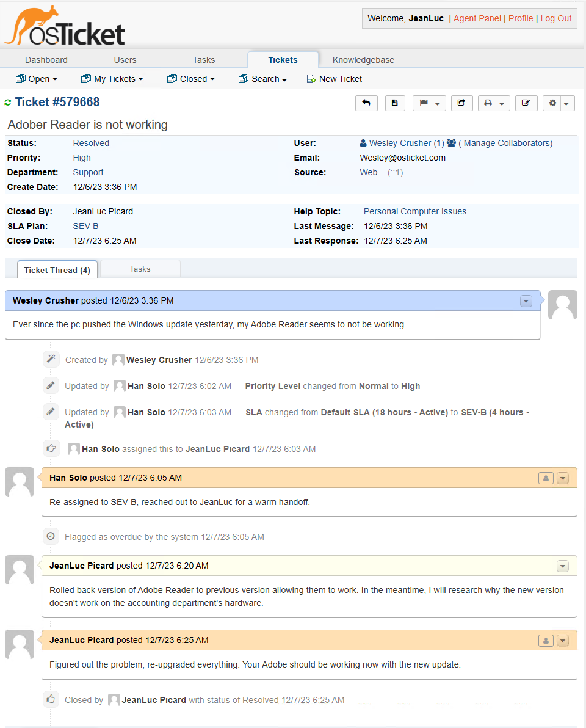Expand the gear button dropdown arrow
This screenshot has height=728, width=586.
[567, 103]
